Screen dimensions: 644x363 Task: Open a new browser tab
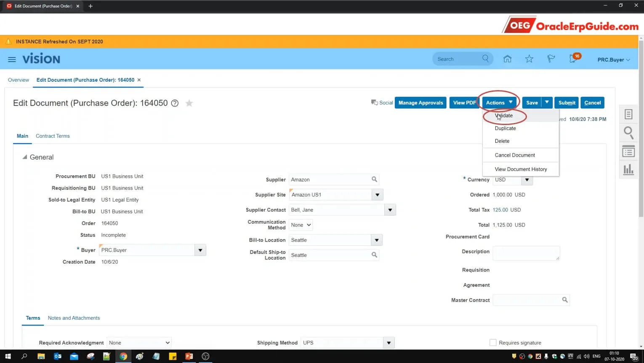click(90, 6)
